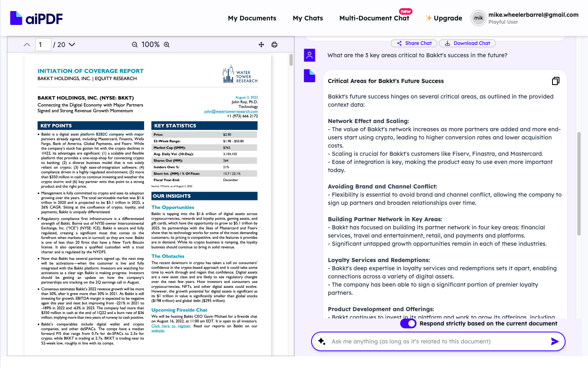Image resolution: width=588 pixels, height=368 pixels.
Task: Send a message with the arrow icon
Action: [x=555, y=341]
